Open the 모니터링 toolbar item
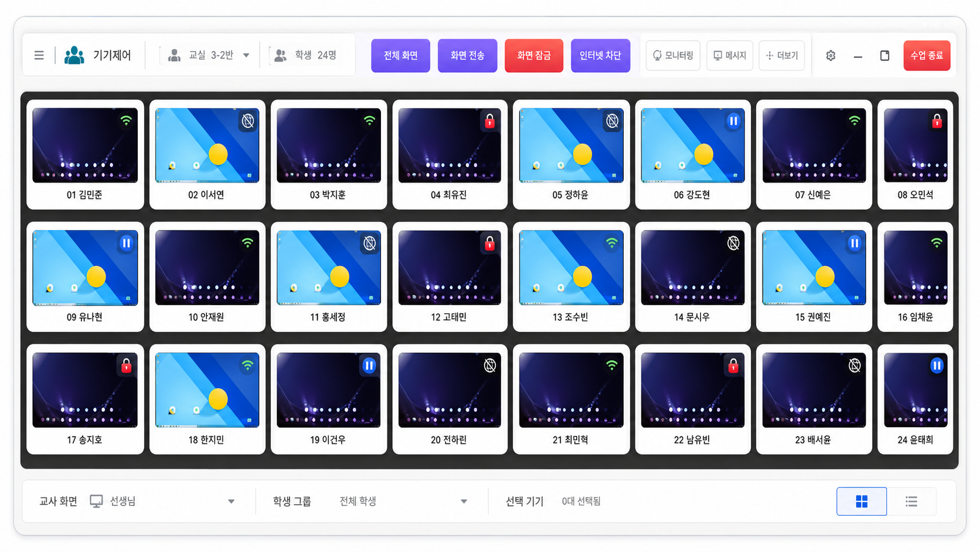 (673, 55)
